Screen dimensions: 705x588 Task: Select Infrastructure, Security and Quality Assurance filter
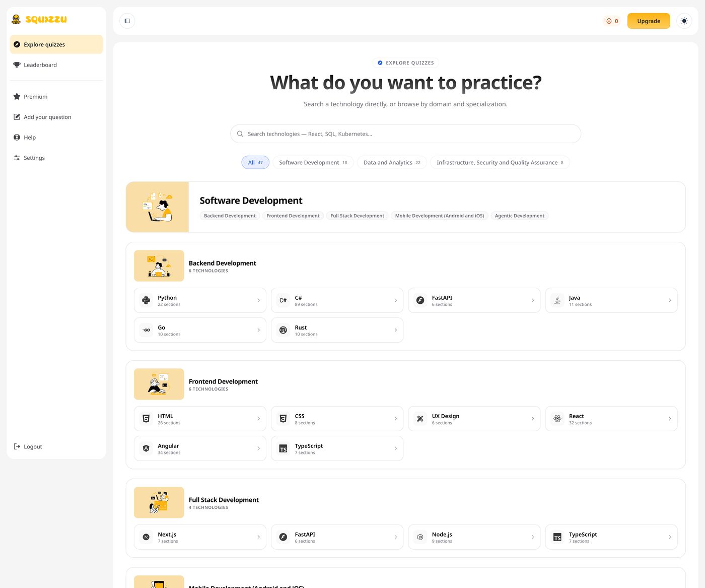[x=500, y=162]
